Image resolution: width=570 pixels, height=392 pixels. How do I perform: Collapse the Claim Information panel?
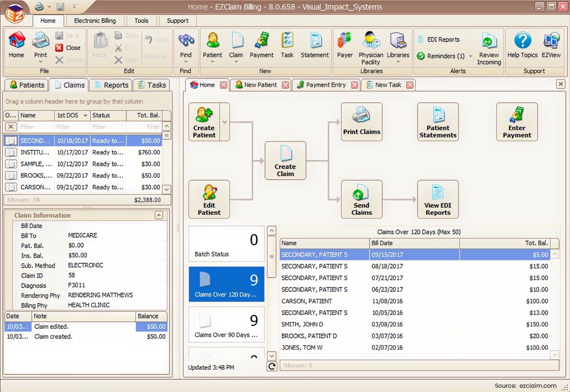pyautogui.click(x=159, y=215)
